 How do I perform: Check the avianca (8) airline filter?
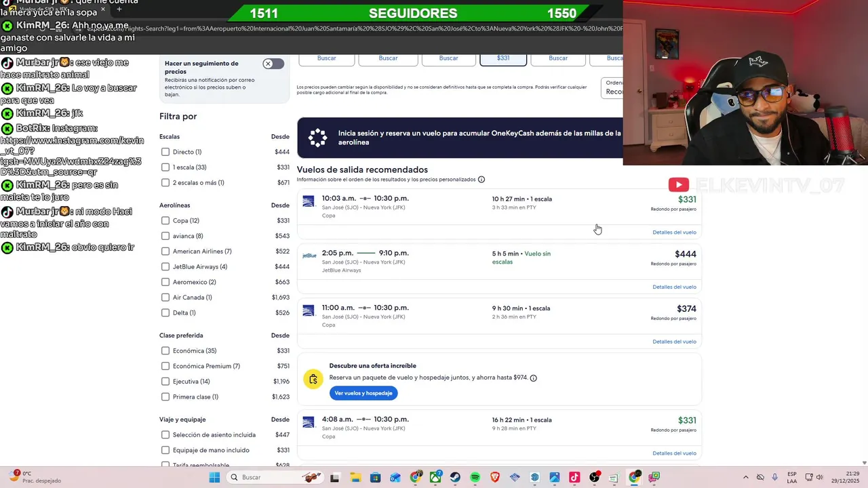point(165,236)
